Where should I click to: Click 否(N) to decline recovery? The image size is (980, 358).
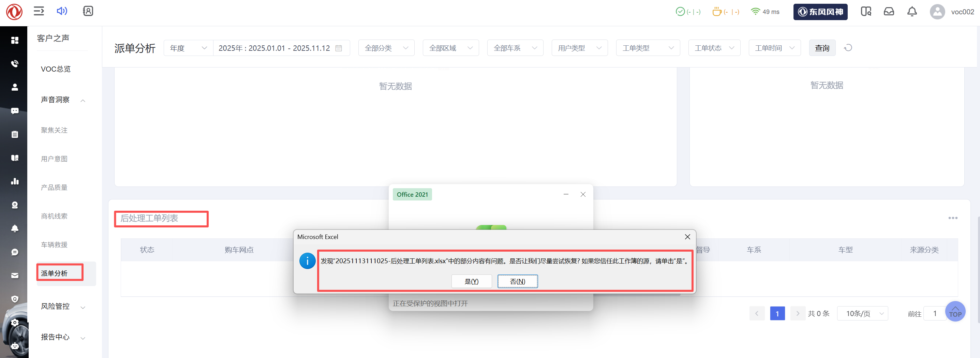point(517,282)
